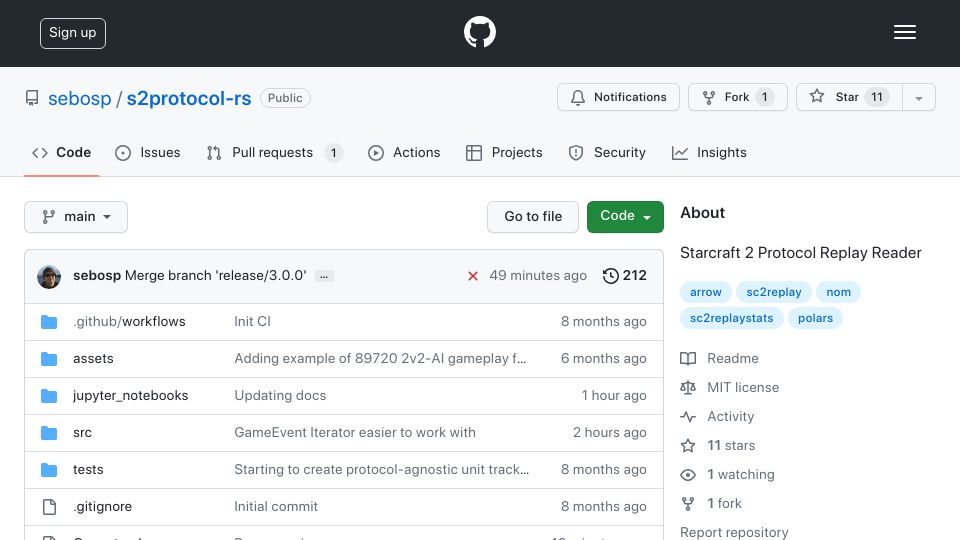Open the Merge branch 'release/3.0.0' commit
Image resolution: width=960 pixels, height=540 pixels.
216,276
